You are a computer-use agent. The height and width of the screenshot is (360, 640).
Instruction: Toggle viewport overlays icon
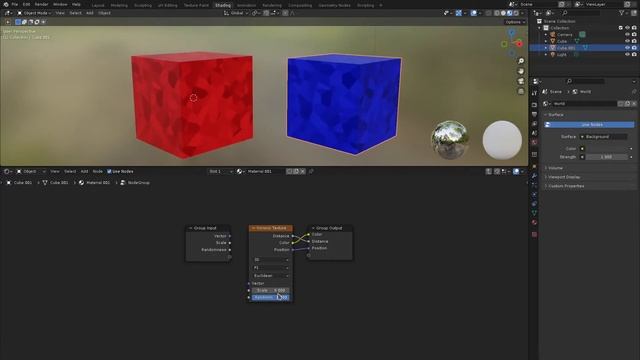(473, 13)
